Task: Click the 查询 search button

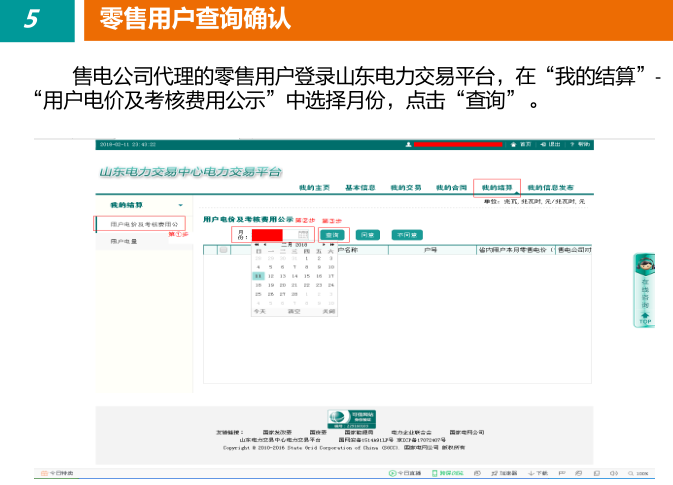Action: (x=331, y=235)
